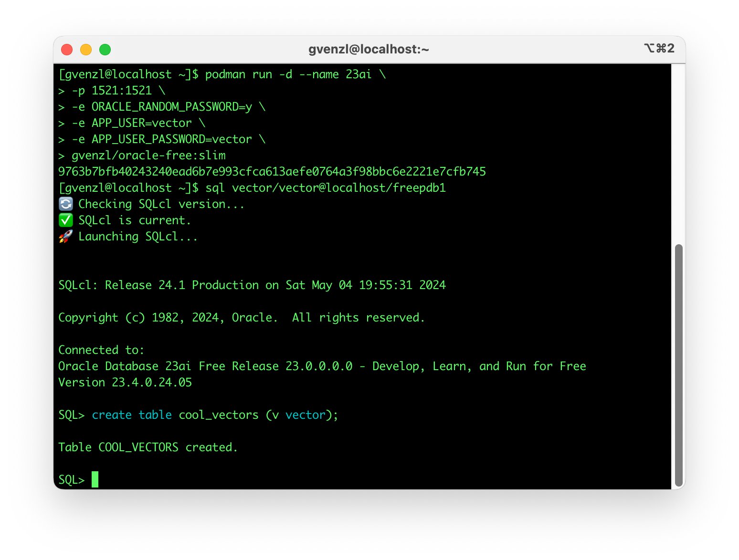Click the ⌥⌘2 shortcut indicator in title bar

click(659, 48)
